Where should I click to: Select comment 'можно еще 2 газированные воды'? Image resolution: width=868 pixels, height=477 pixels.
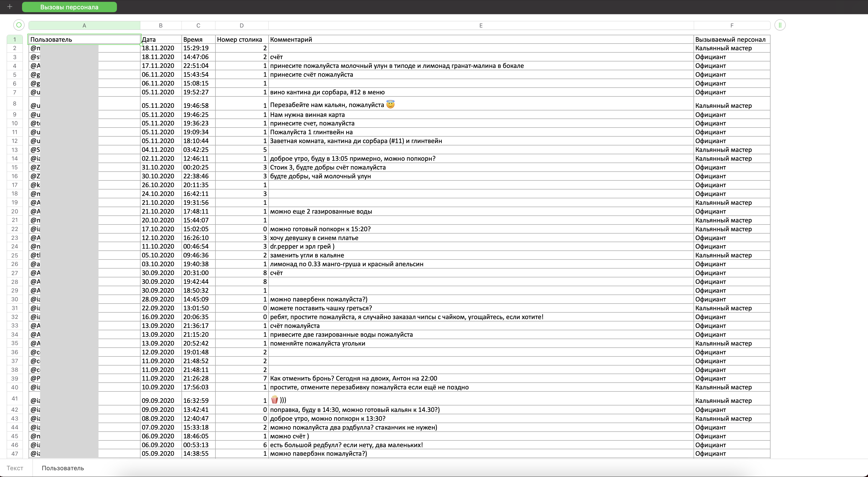pos(481,211)
